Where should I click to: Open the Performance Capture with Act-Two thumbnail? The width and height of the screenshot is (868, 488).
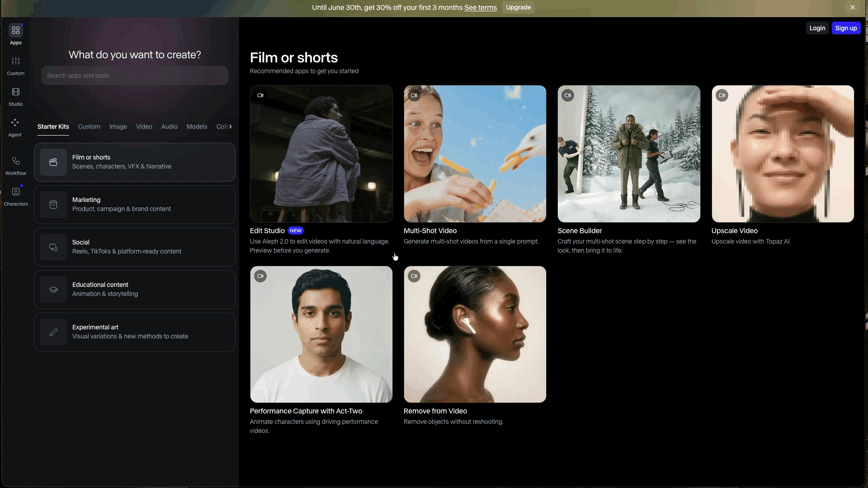coord(321,334)
